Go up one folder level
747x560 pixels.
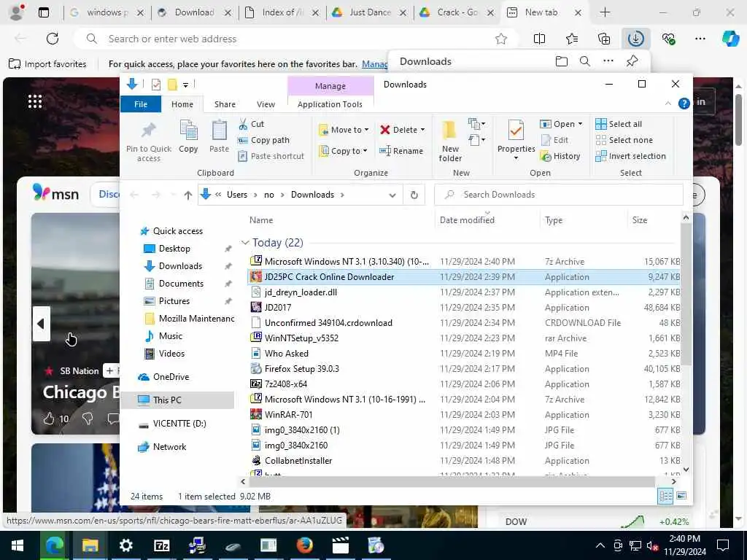click(x=188, y=195)
